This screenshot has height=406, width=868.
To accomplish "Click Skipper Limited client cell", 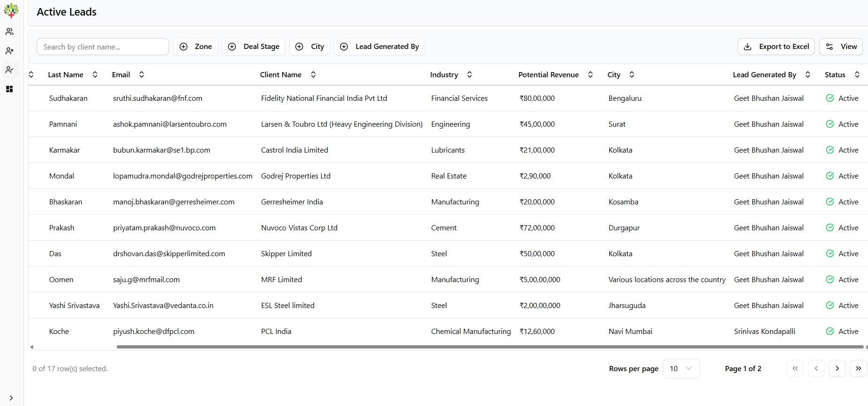I will (x=287, y=253).
